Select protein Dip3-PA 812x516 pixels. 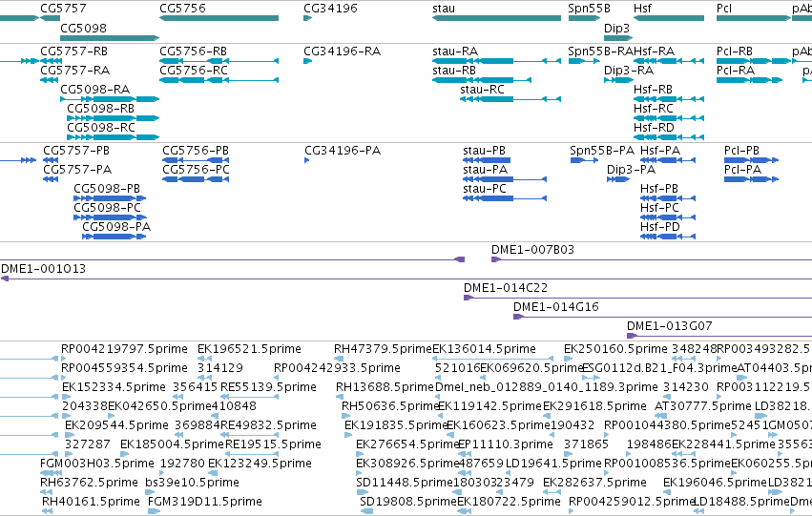tap(632, 170)
